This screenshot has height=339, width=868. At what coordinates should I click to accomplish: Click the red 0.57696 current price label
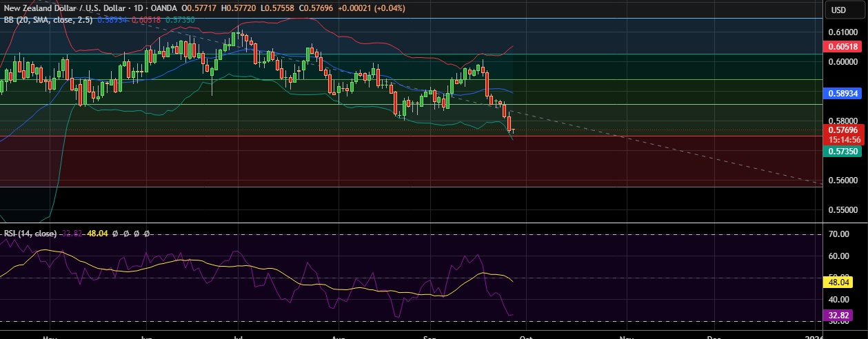(843, 130)
